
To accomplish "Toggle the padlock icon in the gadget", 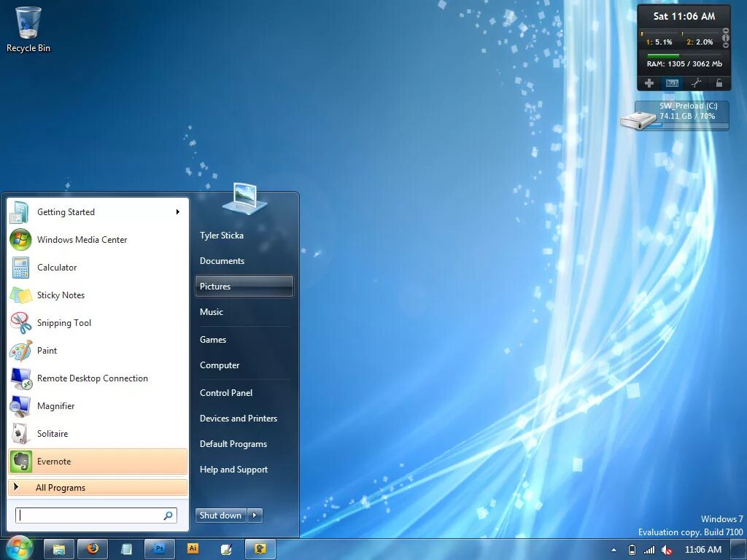I will pyautogui.click(x=719, y=83).
